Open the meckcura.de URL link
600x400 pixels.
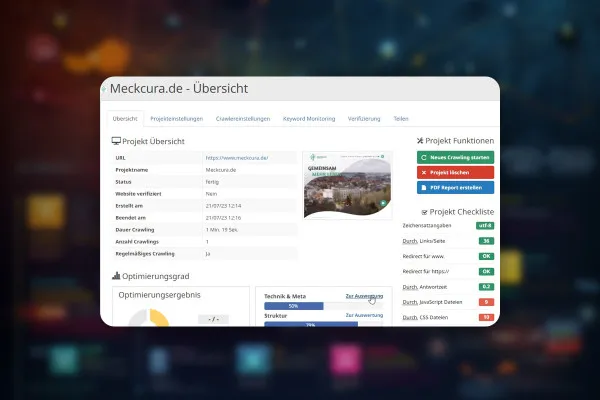tap(237, 158)
